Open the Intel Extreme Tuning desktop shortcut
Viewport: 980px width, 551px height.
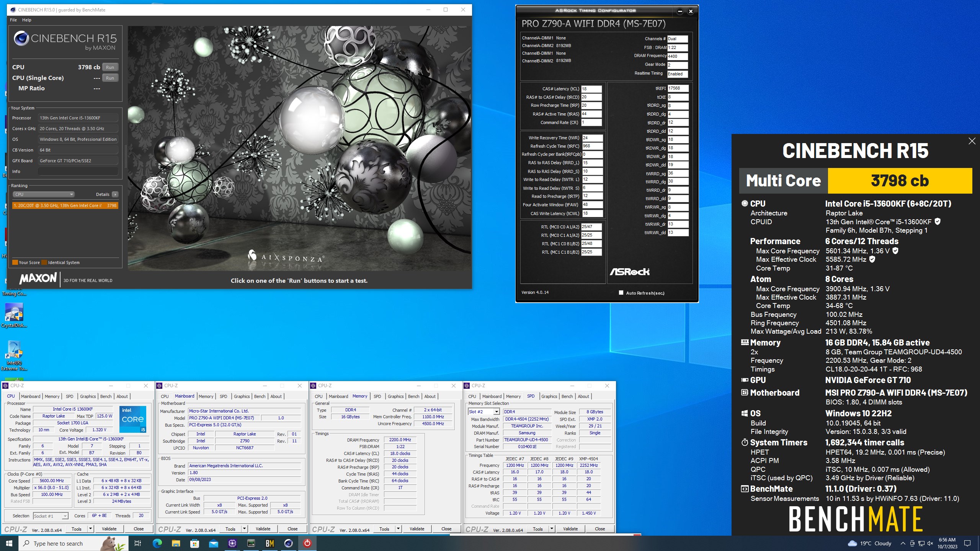(14, 355)
